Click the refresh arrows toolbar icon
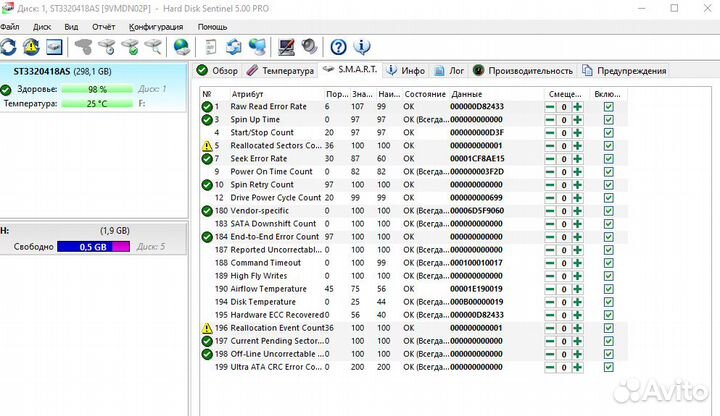The width and height of the screenshot is (720, 416). tap(9, 46)
